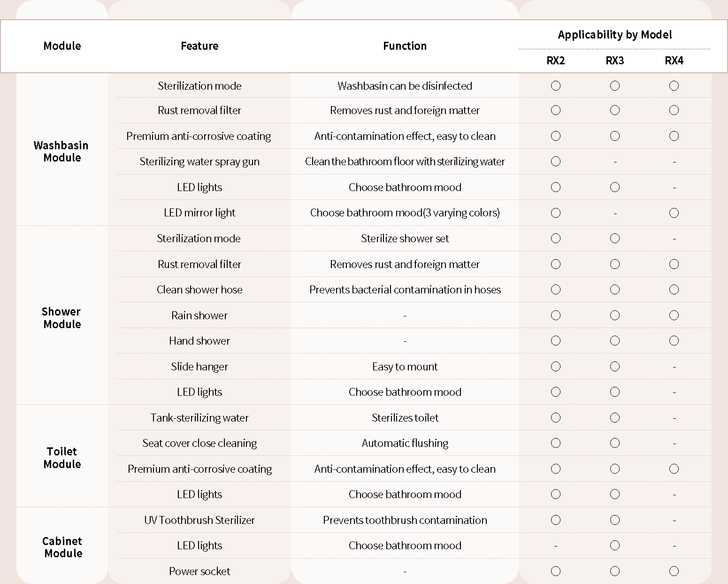Viewport: 728px width, 584px height.
Task: Select RX3 circle for Clean shower hose
Action: (x=615, y=290)
